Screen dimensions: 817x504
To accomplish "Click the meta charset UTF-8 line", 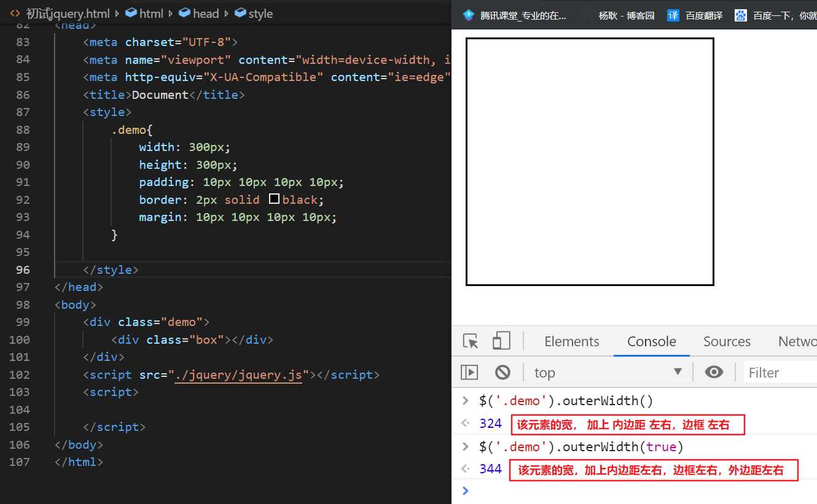I will pyautogui.click(x=160, y=42).
